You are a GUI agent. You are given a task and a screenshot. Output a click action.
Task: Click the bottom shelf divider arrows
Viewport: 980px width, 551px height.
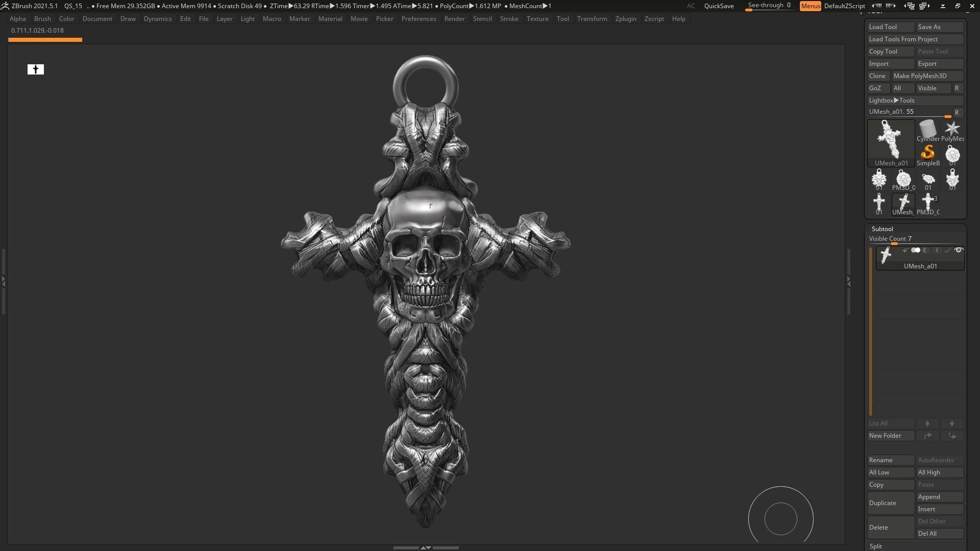tap(426, 547)
